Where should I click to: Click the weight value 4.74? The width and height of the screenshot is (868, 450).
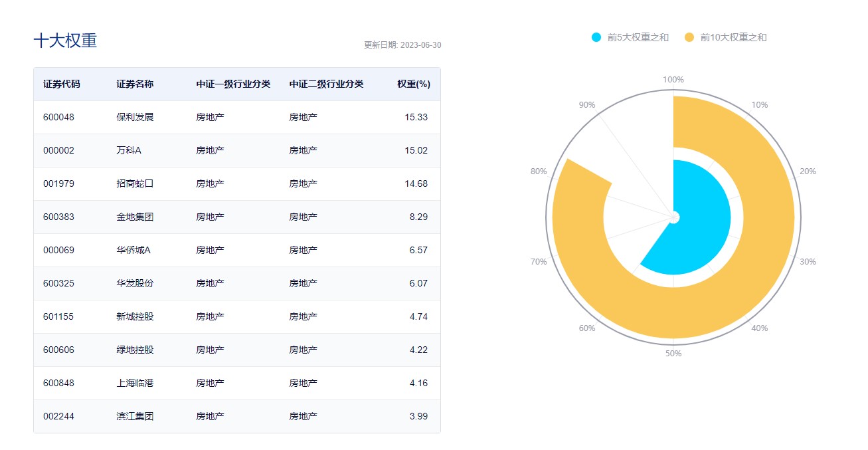(418, 316)
